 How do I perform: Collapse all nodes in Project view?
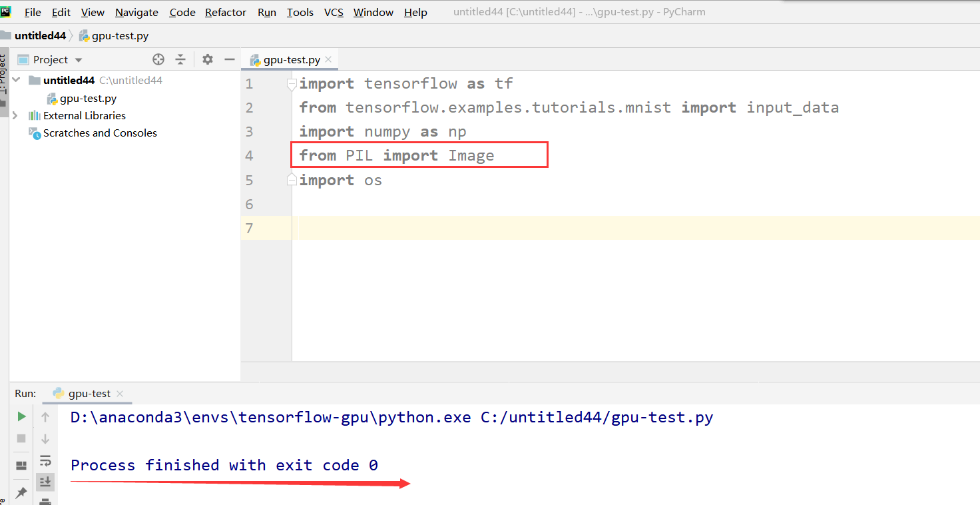point(180,59)
